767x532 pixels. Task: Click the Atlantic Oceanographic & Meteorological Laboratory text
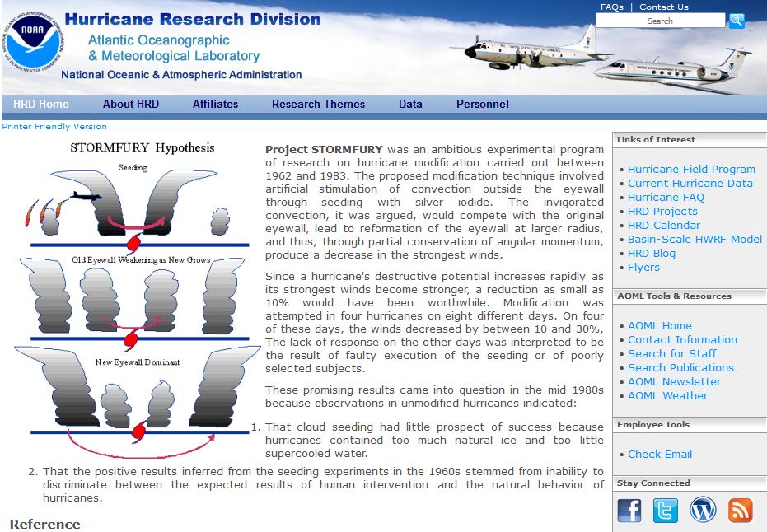(174, 48)
